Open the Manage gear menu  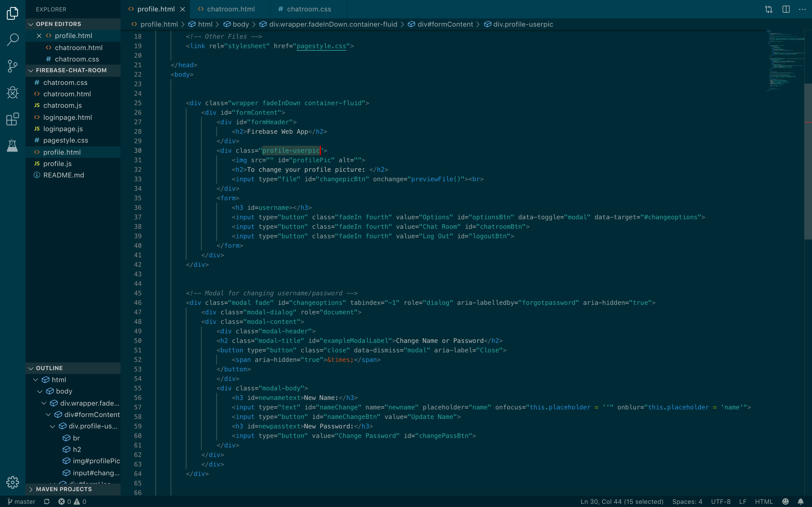[12, 482]
